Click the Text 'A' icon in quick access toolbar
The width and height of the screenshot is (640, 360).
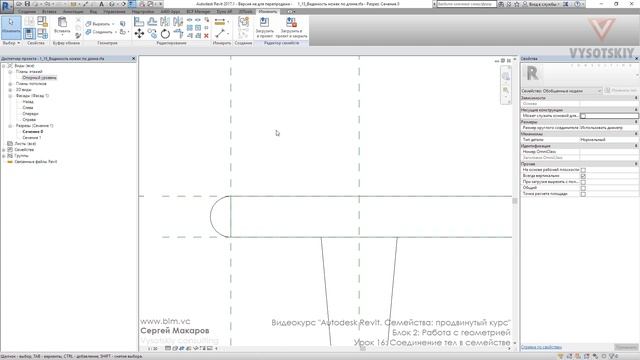[x=102, y=4]
